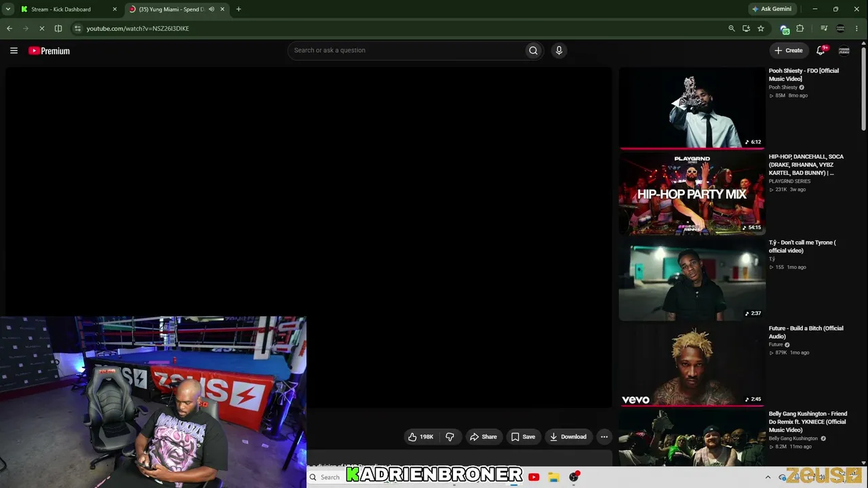Open File Explorer from the taskbar
Screen dimensions: 868x488
coord(553,477)
